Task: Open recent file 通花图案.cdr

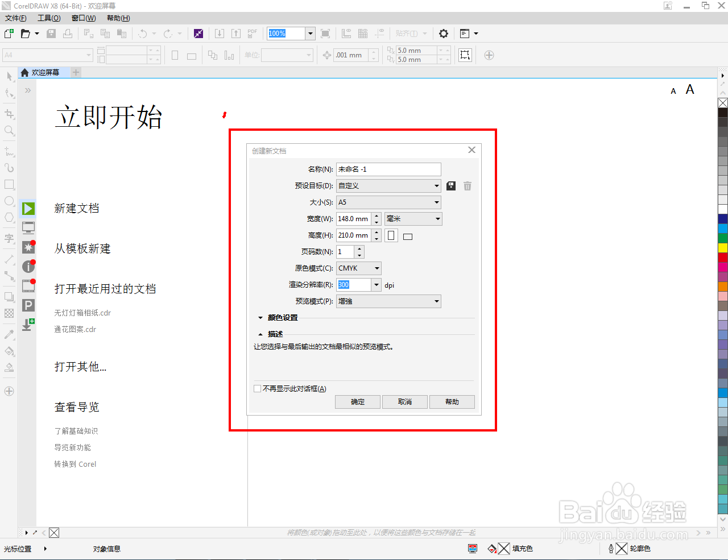Action: click(x=75, y=330)
